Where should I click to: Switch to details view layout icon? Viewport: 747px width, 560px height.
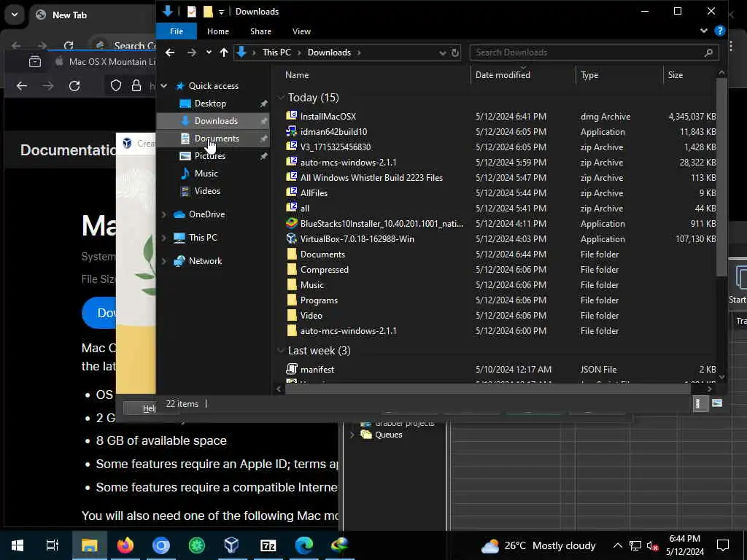[698, 404]
